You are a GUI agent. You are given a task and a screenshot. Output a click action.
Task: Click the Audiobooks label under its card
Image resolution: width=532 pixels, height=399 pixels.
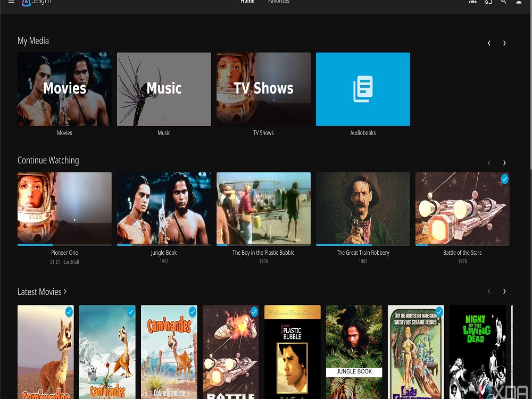363,132
